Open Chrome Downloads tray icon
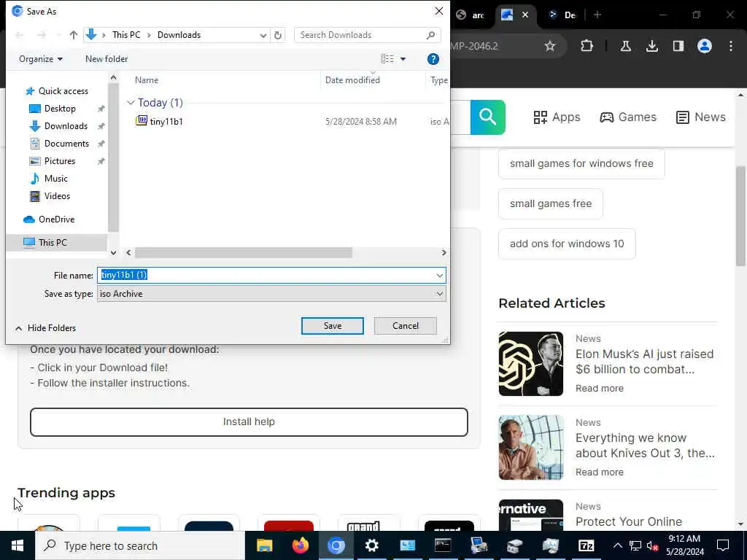 click(651, 46)
